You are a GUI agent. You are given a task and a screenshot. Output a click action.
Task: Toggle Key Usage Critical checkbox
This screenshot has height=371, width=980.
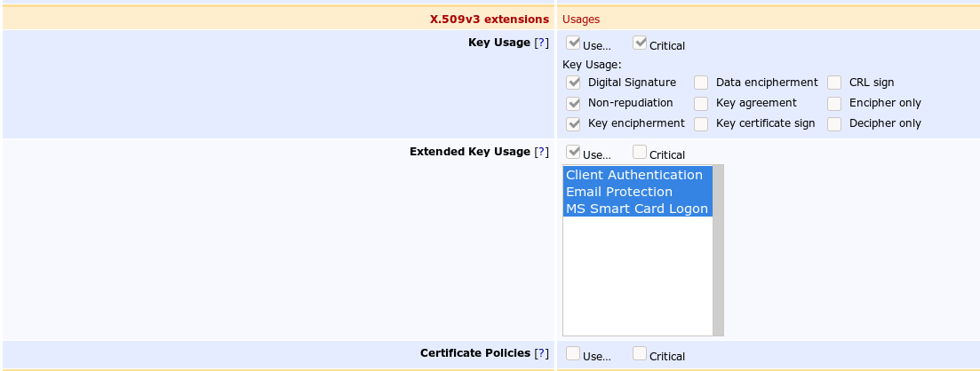(640, 43)
